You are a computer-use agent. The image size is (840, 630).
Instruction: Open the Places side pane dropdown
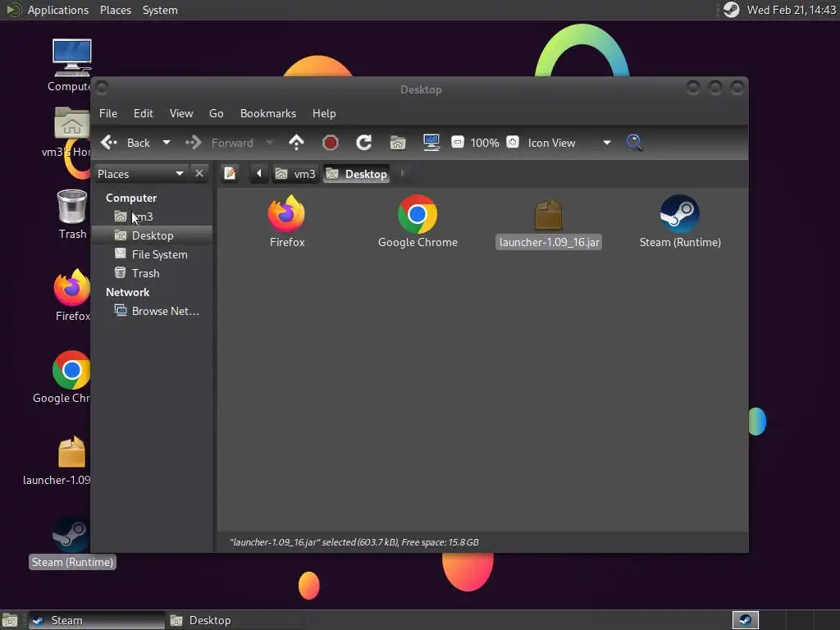141,174
